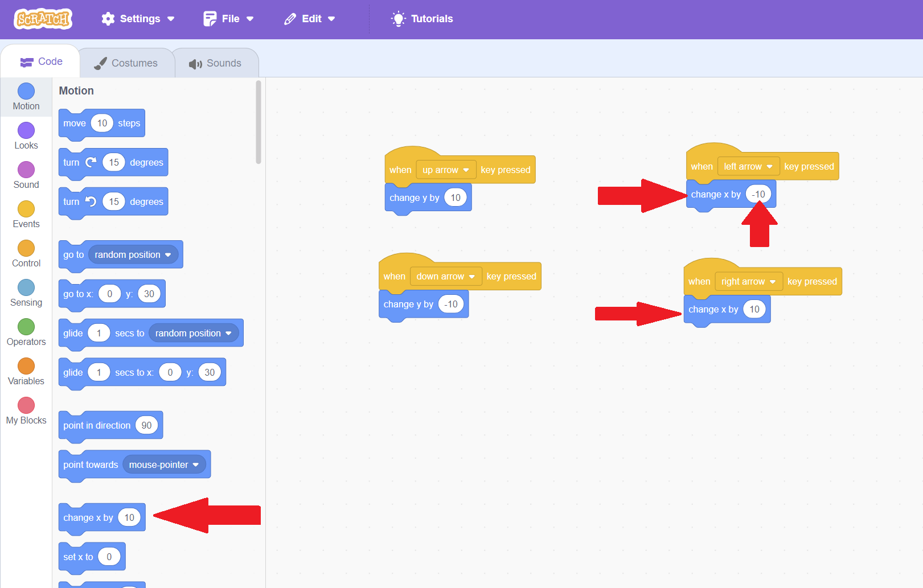The height and width of the screenshot is (588, 923).
Task: Click the Scratch logo
Action: (43, 19)
